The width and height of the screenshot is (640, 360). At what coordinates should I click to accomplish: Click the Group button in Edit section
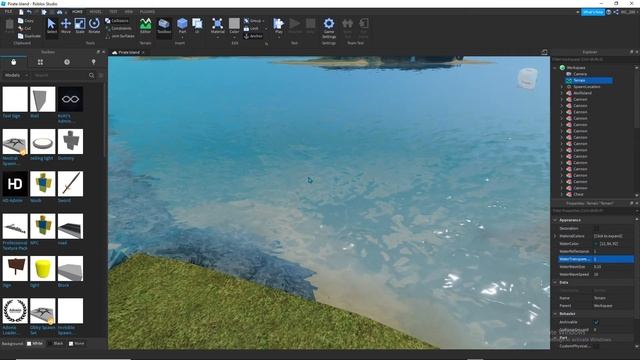coord(253,20)
